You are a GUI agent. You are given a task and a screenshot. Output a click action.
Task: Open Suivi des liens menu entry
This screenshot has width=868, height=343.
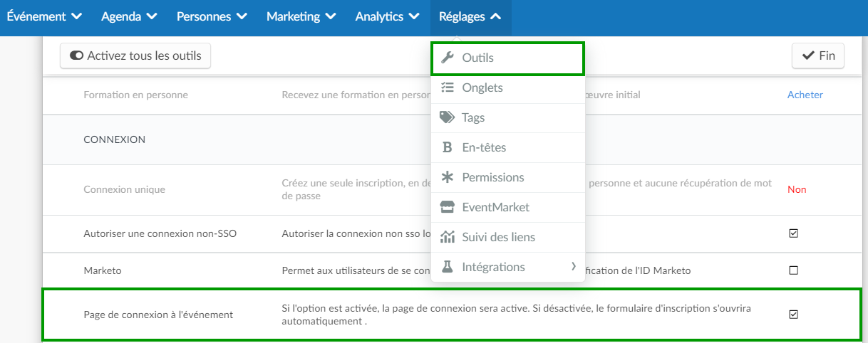508,237
